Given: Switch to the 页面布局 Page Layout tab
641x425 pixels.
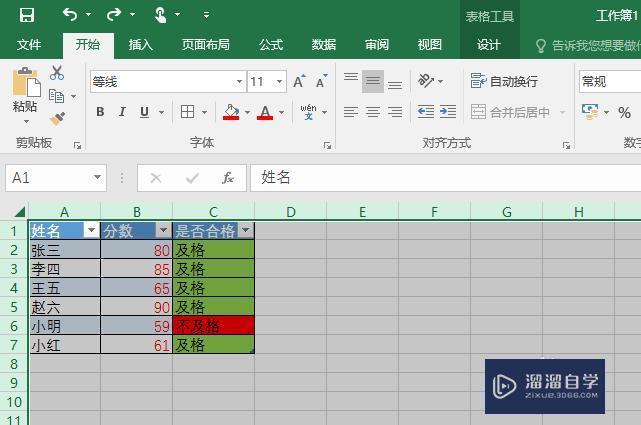Looking at the screenshot, I should tap(206, 45).
